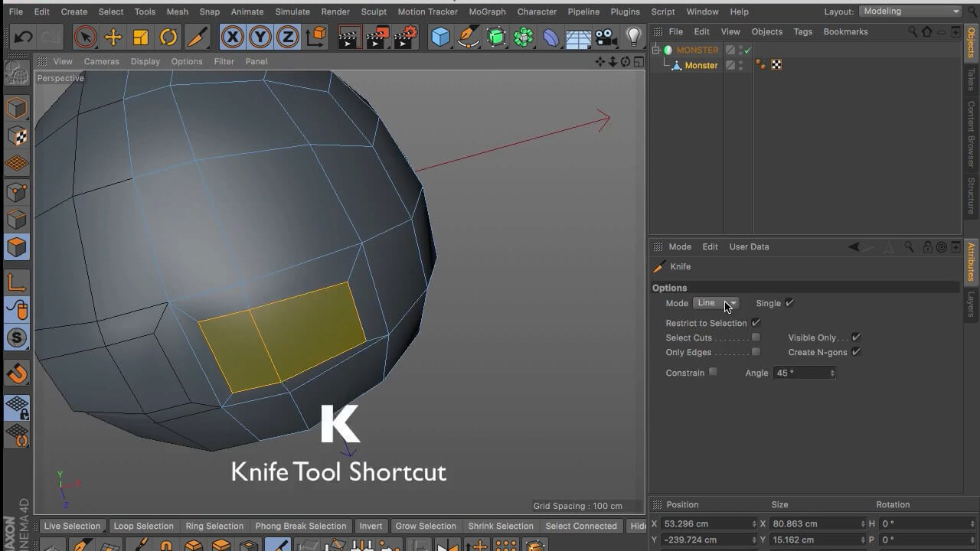Switch to Polygons mode in the left sidebar

click(x=17, y=245)
